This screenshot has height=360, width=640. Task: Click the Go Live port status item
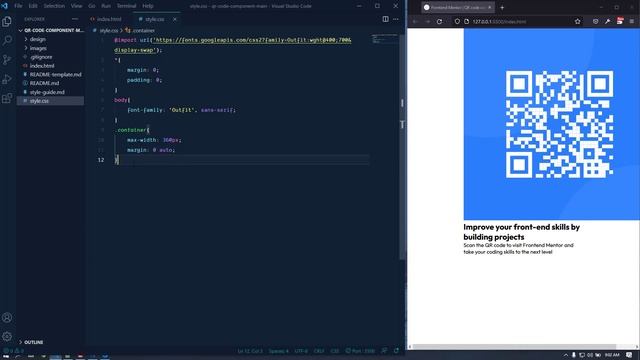360,351
